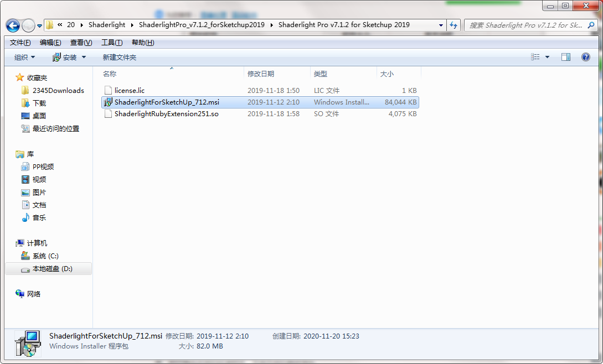Click ShaderlightPro_v7.1.2_forSketchup2019 breadcrumb
Image resolution: width=603 pixels, height=364 pixels.
click(x=202, y=24)
